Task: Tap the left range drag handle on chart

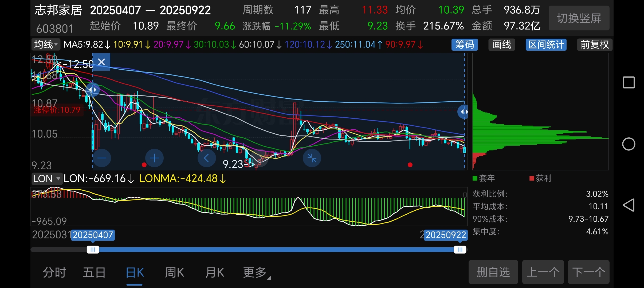Action: point(93,90)
